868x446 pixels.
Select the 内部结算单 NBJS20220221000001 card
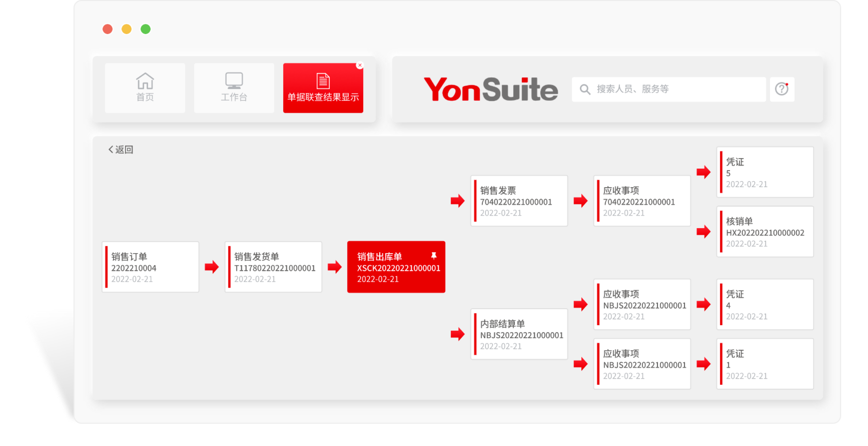tap(519, 334)
